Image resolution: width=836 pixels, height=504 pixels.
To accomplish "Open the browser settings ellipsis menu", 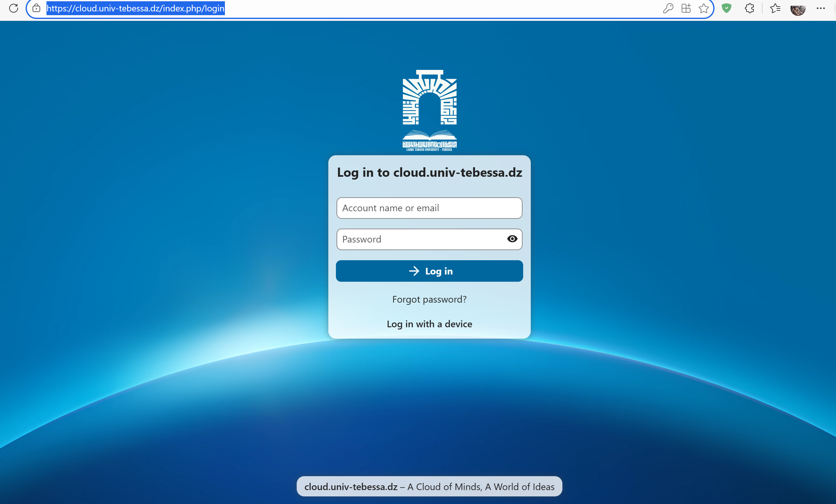I will point(821,9).
